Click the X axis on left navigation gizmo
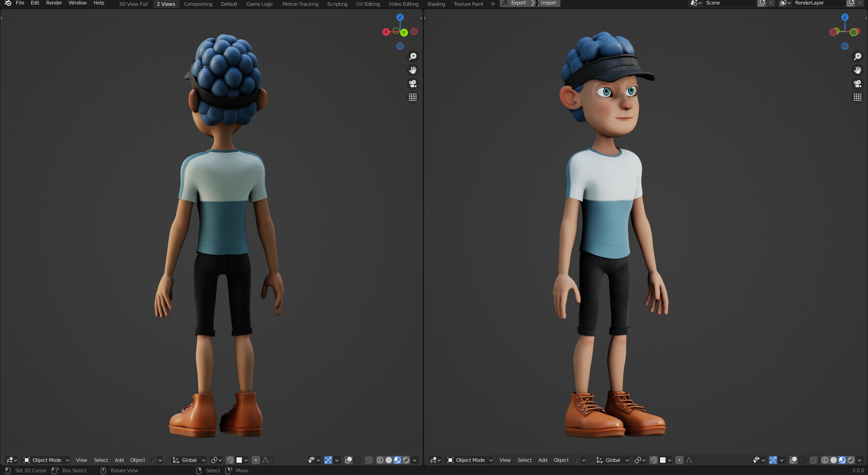Image resolution: width=868 pixels, height=475 pixels. pos(386,32)
